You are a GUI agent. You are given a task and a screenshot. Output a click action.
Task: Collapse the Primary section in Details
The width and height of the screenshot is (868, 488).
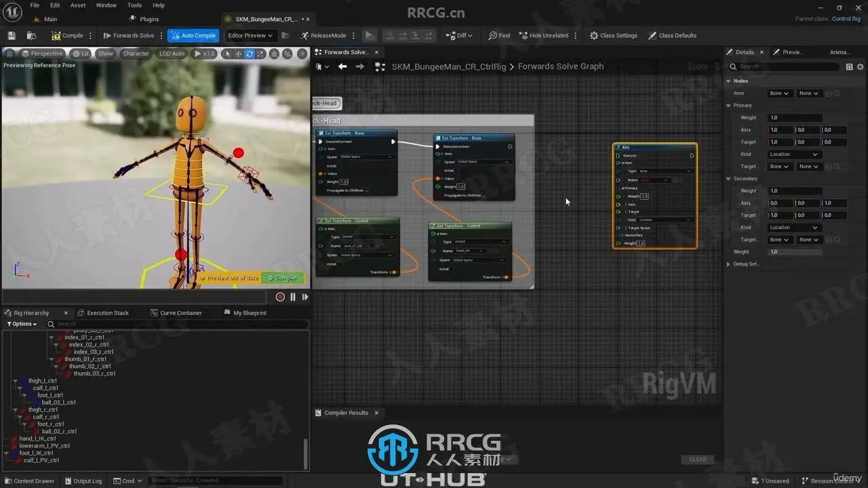pos(729,106)
